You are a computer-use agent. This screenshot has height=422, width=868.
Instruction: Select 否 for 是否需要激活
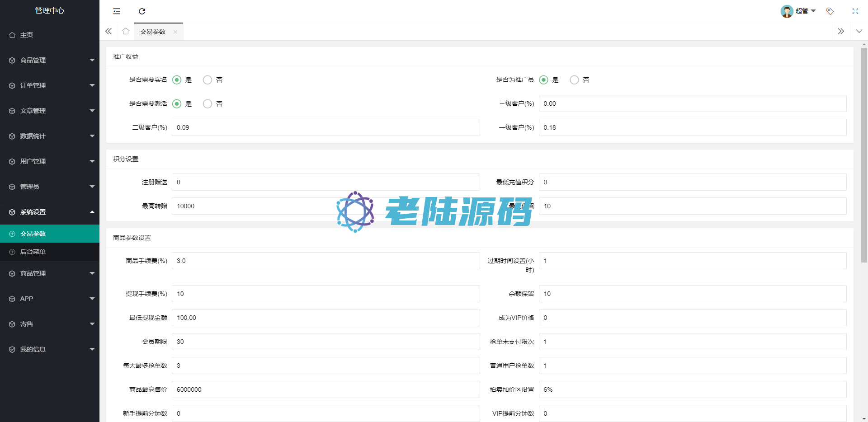click(208, 104)
